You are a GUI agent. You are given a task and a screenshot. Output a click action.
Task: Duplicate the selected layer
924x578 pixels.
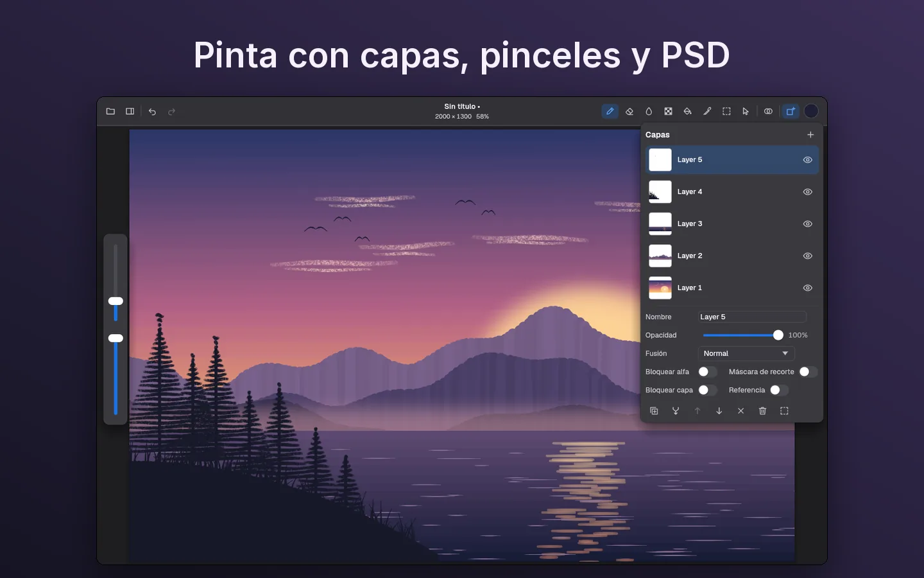pos(654,411)
